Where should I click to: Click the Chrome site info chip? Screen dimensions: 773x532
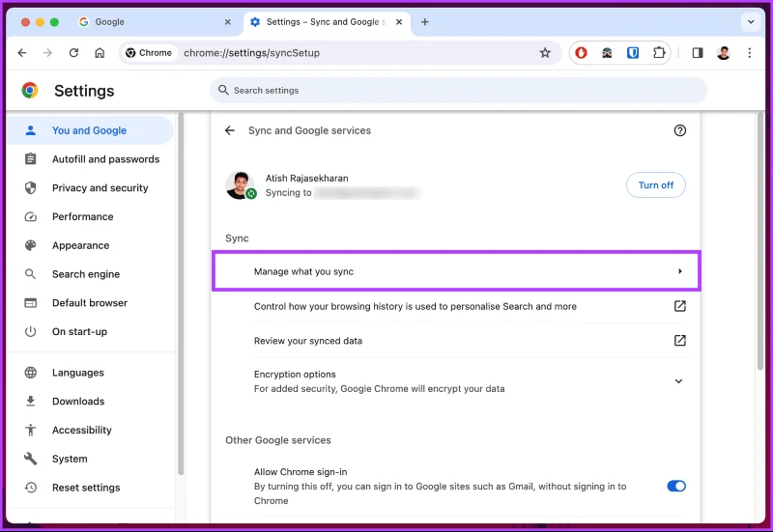pos(149,53)
